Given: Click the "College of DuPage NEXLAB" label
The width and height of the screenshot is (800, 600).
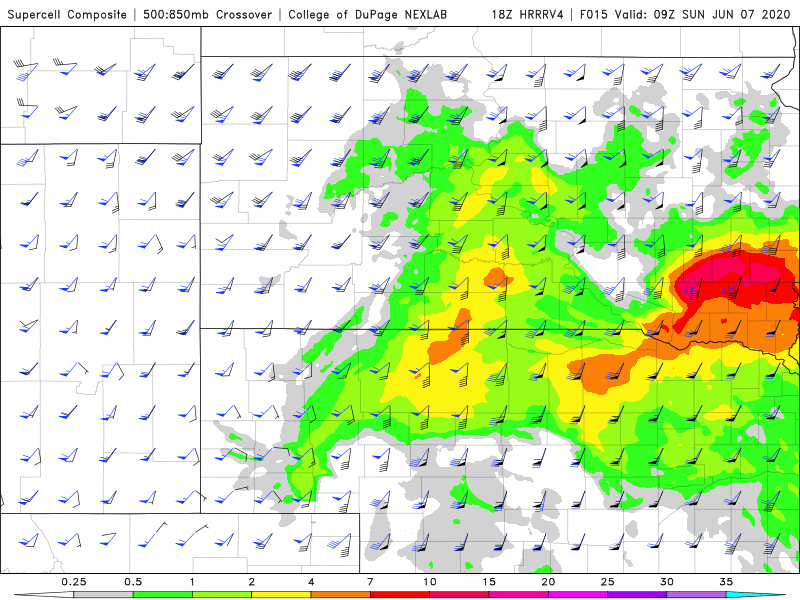Looking at the screenshot, I should [x=367, y=15].
